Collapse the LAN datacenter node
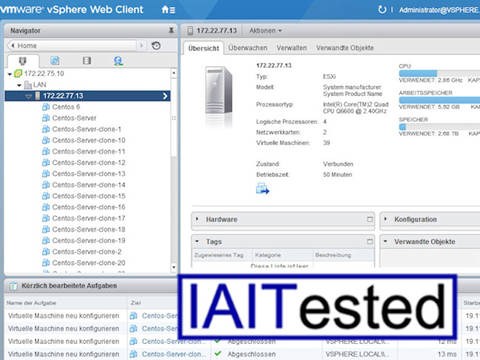This screenshot has width=480, height=360. (x=19, y=85)
